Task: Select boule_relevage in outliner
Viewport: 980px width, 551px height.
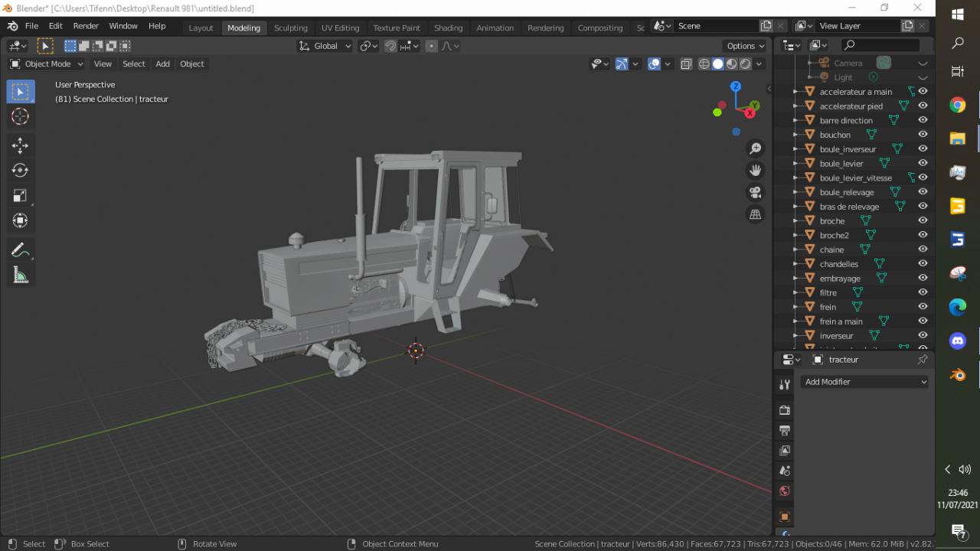Action: coord(847,192)
